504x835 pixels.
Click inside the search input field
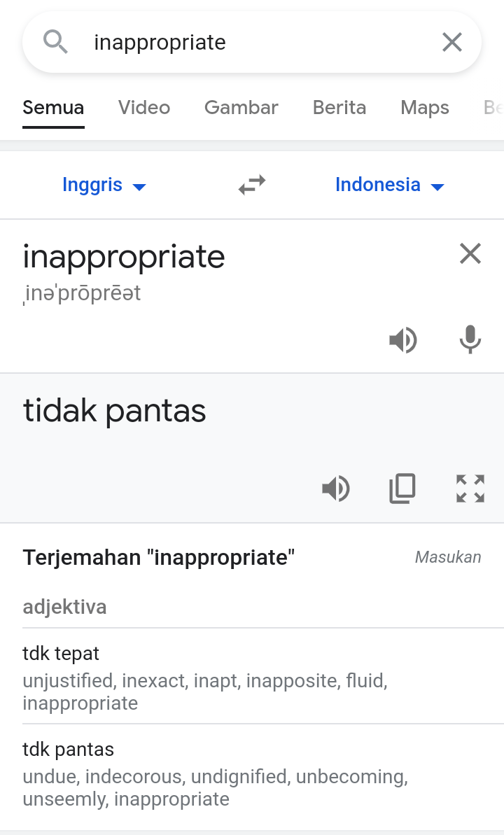[x=210, y=42]
